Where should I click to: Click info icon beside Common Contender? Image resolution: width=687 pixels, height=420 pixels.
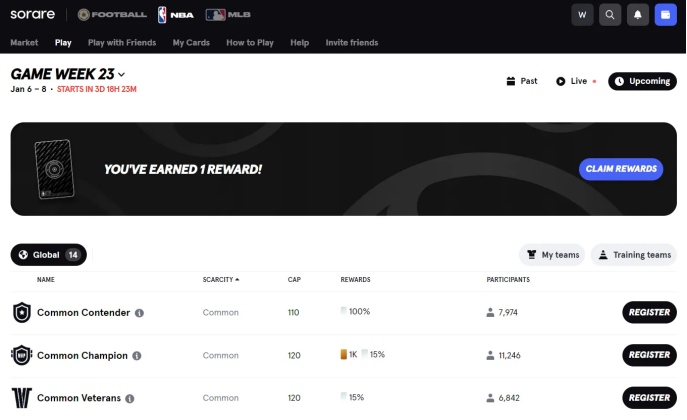139,313
